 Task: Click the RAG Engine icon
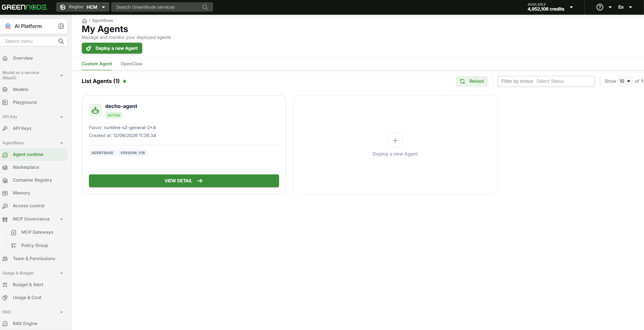coord(5,324)
